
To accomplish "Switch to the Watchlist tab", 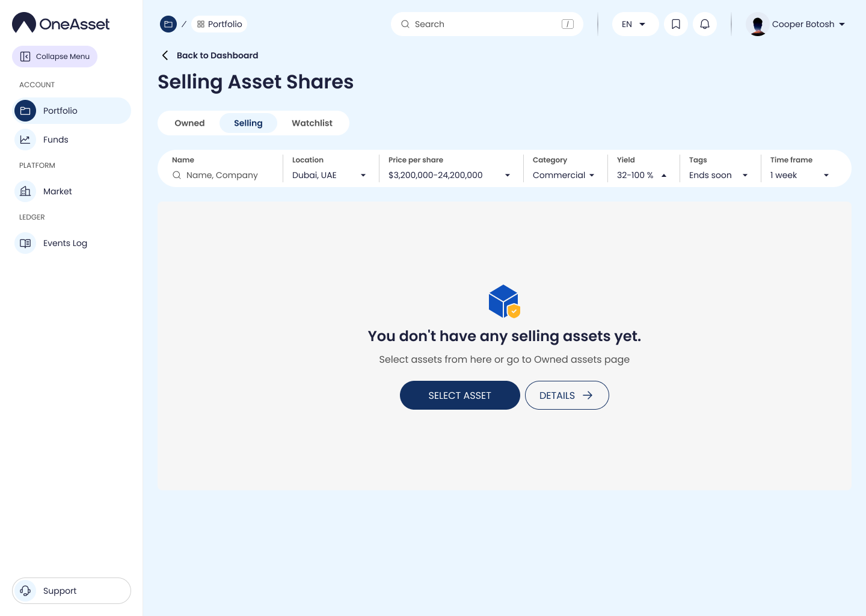I will pos(312,123).
